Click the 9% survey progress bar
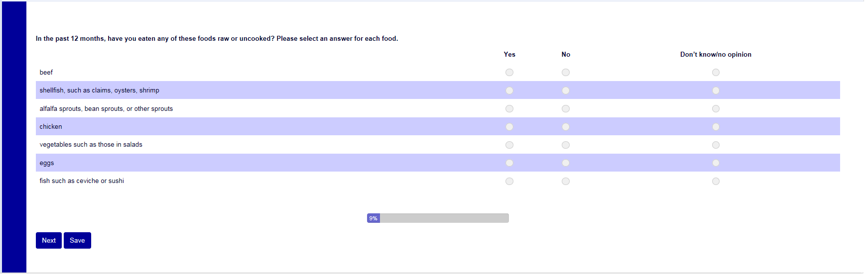868x274 pixels. (438, 218)
